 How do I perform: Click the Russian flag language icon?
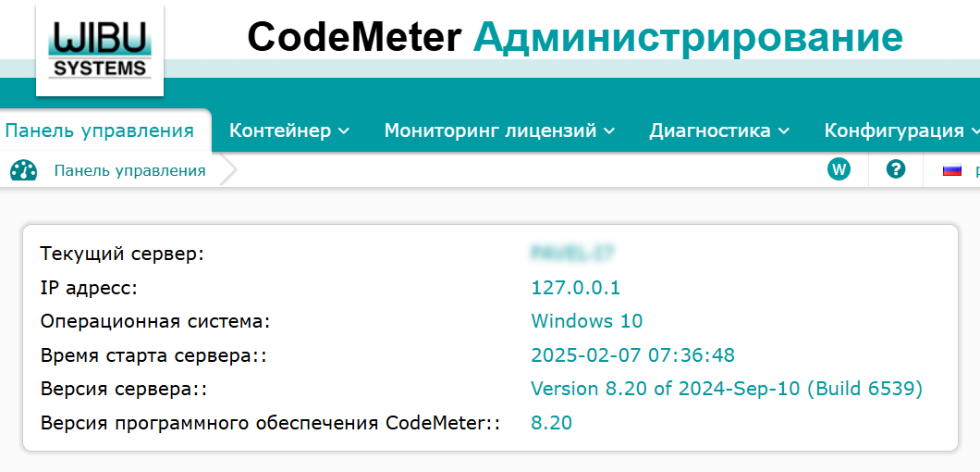point(952,170)
